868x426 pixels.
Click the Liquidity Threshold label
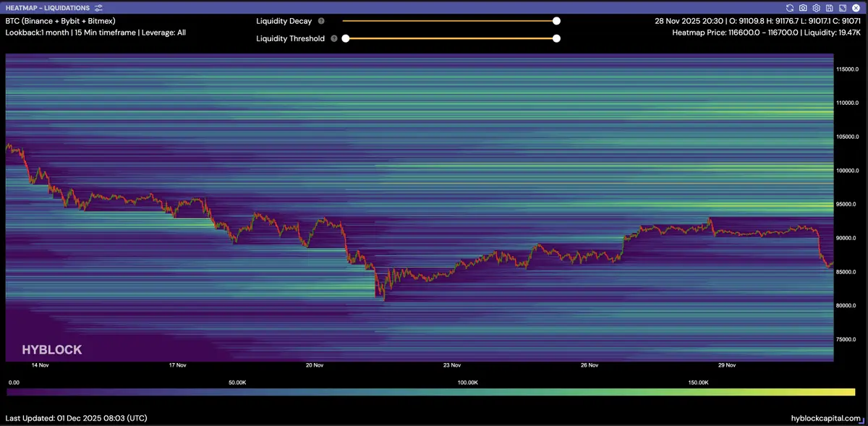[291, 38]
